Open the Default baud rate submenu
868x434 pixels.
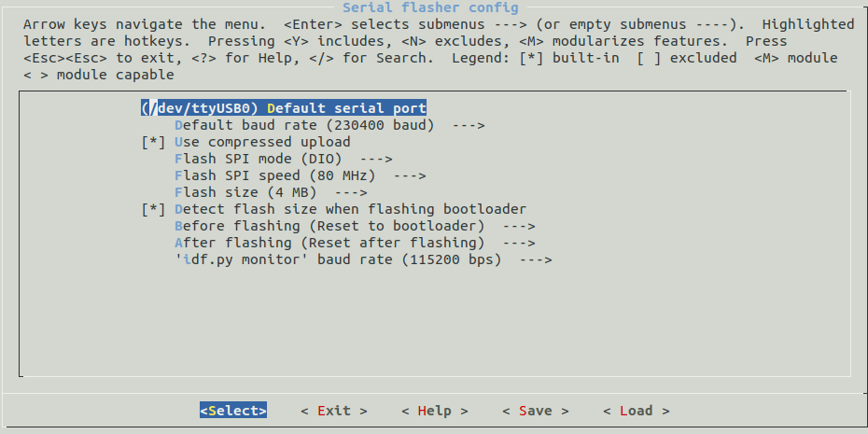303,125
